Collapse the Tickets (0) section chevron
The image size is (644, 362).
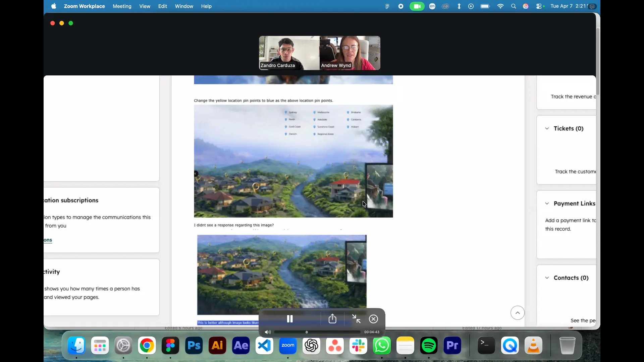click(547, 128)
